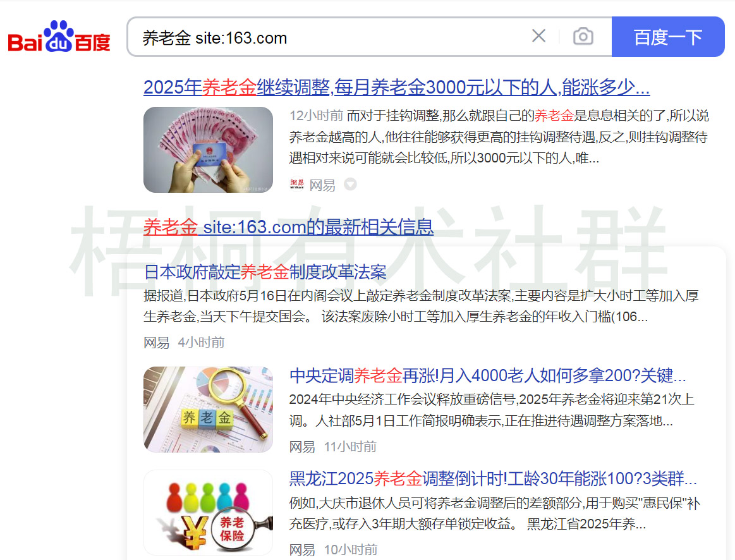The image size is (735, 560).
Task: Open the 2025年养老金继续调整 result title
Action: pyautogui.click(x=396, y=87)
